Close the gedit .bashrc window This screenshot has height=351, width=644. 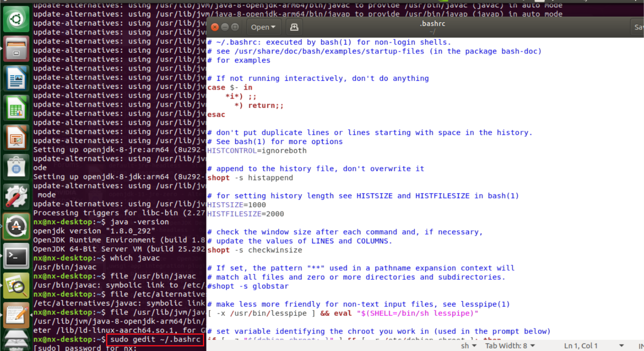215,27
